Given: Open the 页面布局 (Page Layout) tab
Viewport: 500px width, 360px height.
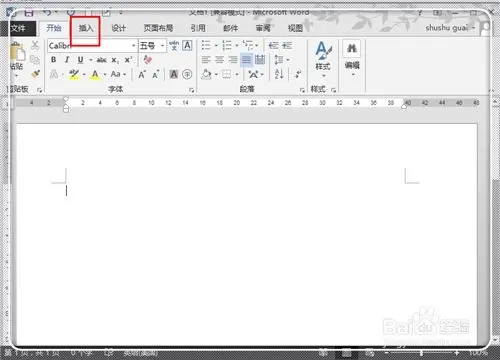Looking at the screenshot, I should click(158, 28).
